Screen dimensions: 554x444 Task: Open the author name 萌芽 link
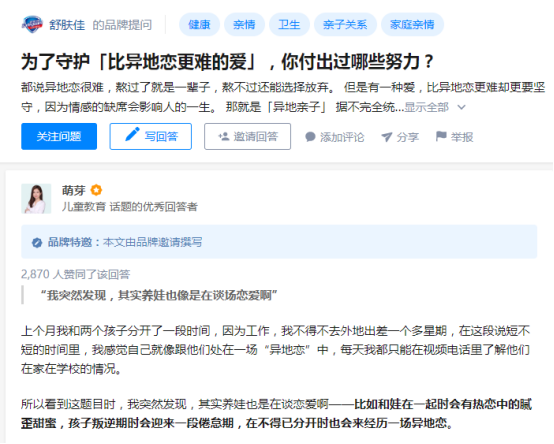[x=73, y=190]
